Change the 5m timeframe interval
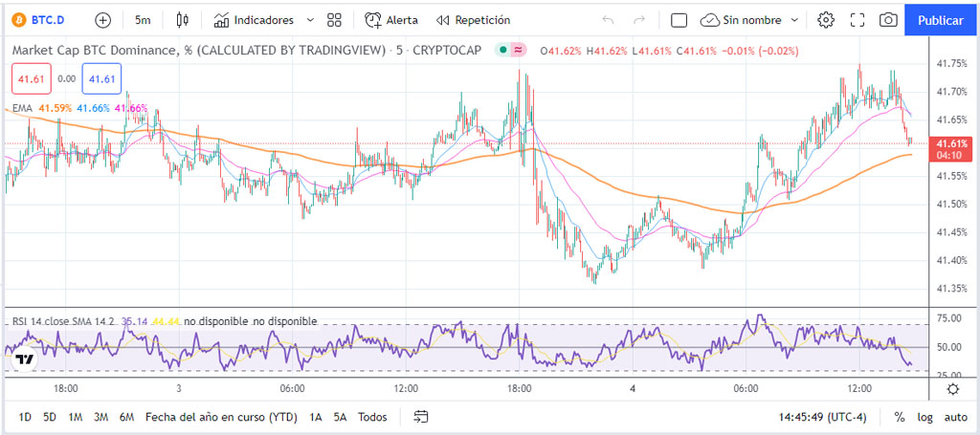Viewport: 980px width, 435px height. pos(143,20)
